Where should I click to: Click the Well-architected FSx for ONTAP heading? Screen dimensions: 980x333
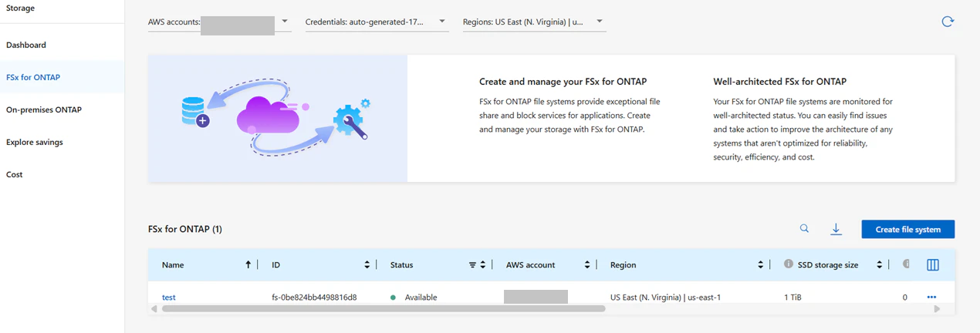click(780, 81)
